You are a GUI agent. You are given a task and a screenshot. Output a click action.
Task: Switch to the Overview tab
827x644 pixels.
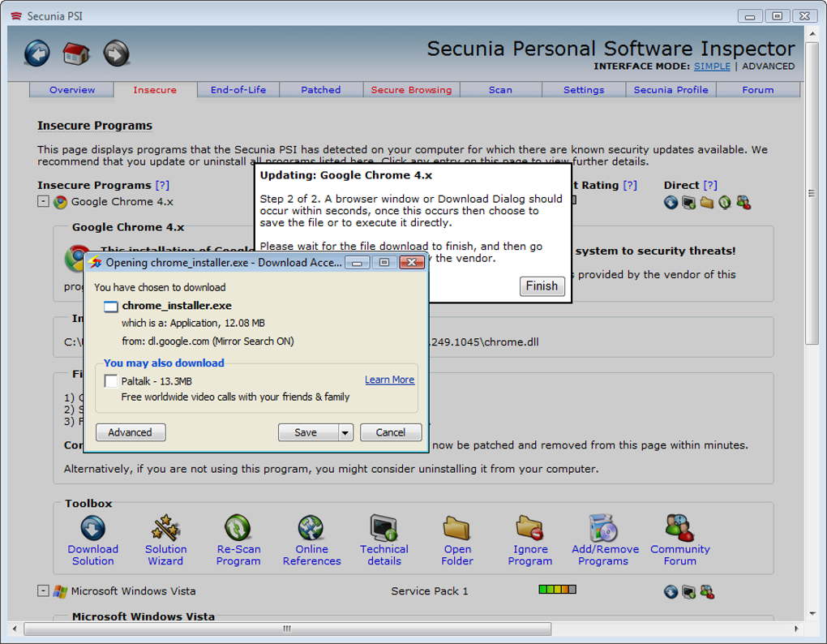pos(72,90)
